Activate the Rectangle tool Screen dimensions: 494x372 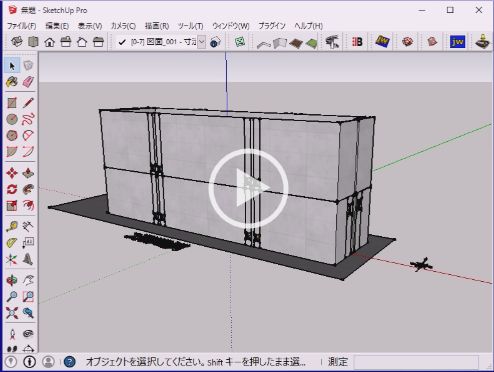[12, 103]
